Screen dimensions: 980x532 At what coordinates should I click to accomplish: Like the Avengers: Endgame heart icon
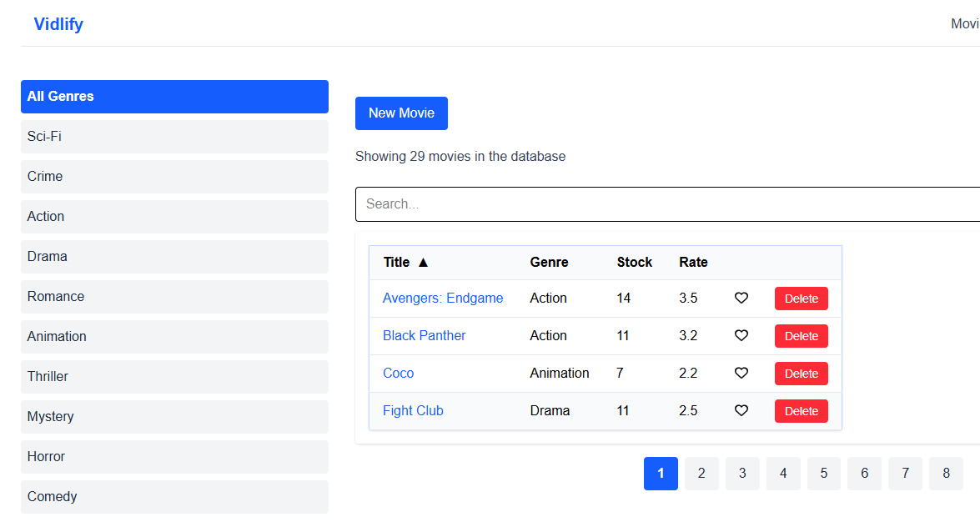click(741, 299)
